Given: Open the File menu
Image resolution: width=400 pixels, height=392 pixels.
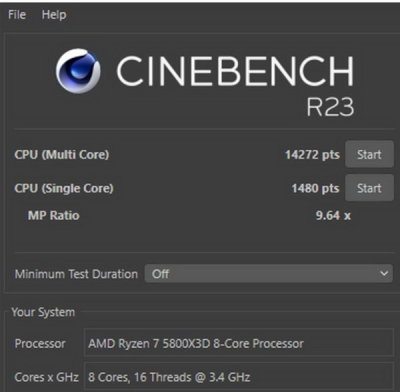Looking at the screenshot, I should click(x=17, y=15).
